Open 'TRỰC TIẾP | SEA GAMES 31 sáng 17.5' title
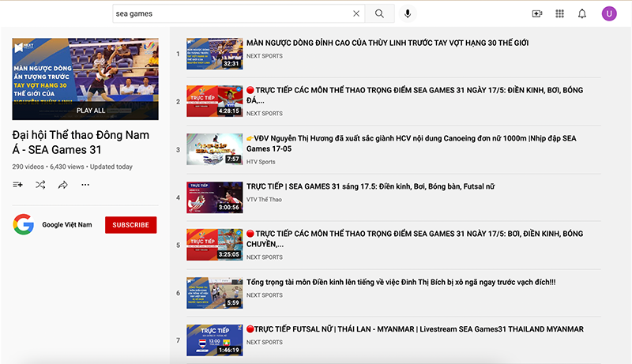The image size is (632, 364). coord(371,186)
